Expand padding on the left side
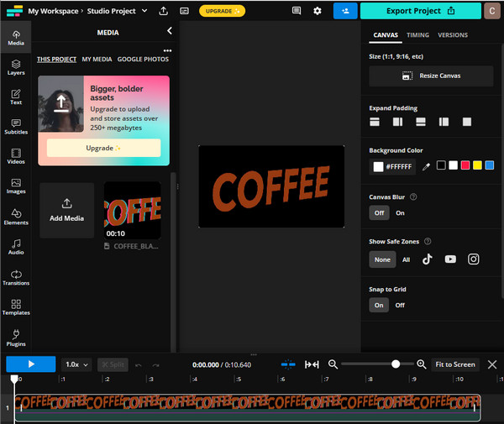 (x=444, y=122)
